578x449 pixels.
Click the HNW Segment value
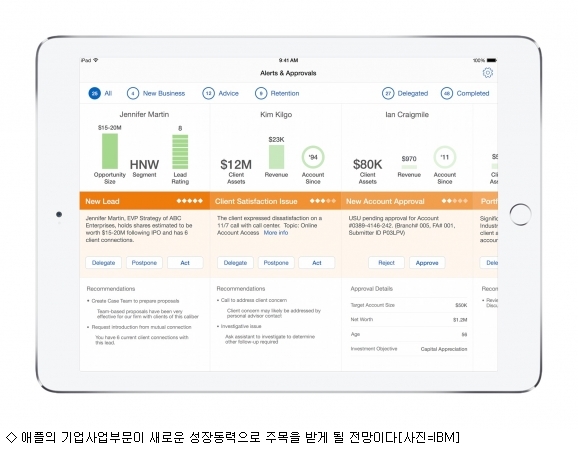point(144,164)
